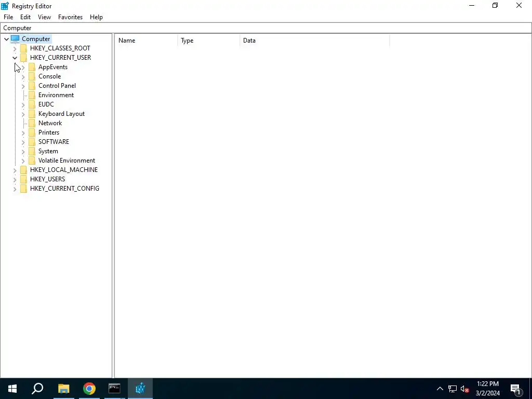532x399 pixels.
Task: Expand the HKEY_CLASSES_ROOT node
Action: coord(15,48)
